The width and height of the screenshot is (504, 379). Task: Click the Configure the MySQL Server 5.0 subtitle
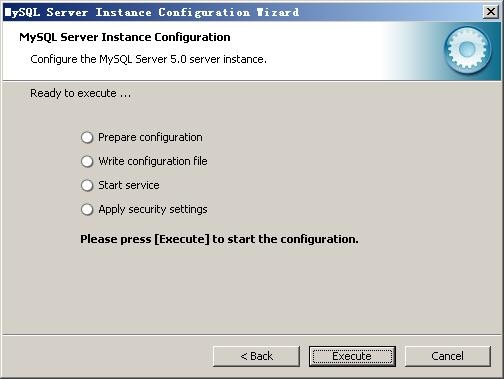point(148,59)
